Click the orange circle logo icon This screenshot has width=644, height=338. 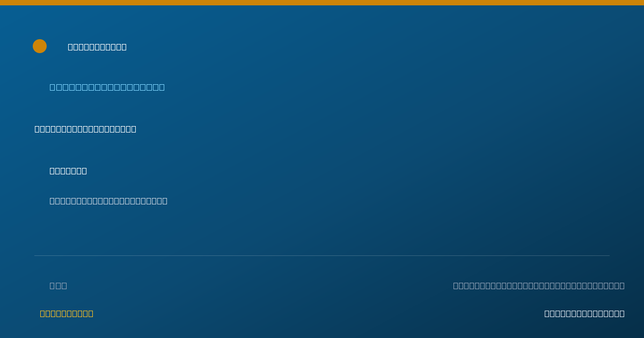tap(40, 46)
